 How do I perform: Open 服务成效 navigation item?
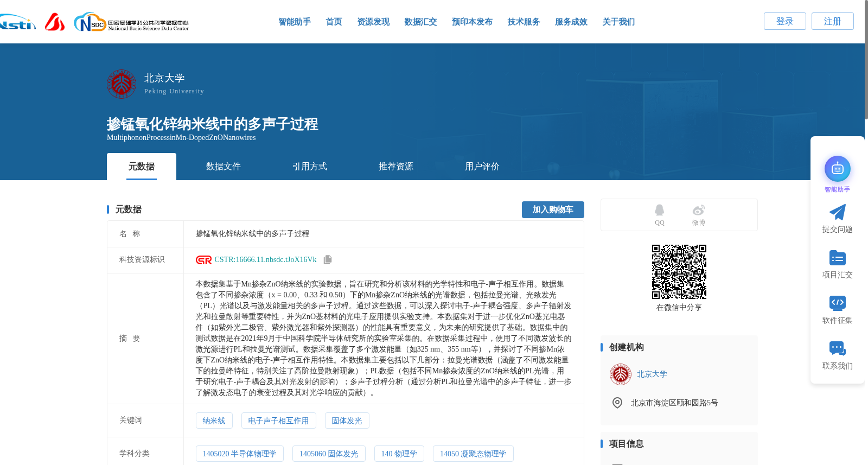click(571, 22)
